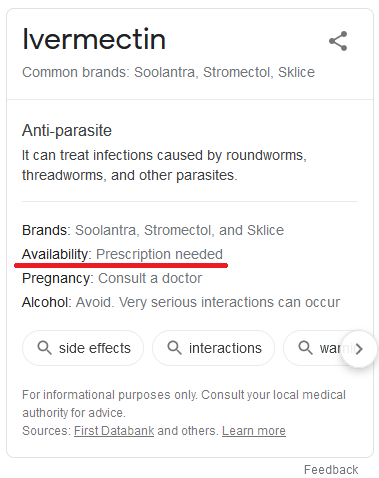This screenshot has height=478, width=379.
Task: Open the Learn more link
Action: tap(254, 431)
